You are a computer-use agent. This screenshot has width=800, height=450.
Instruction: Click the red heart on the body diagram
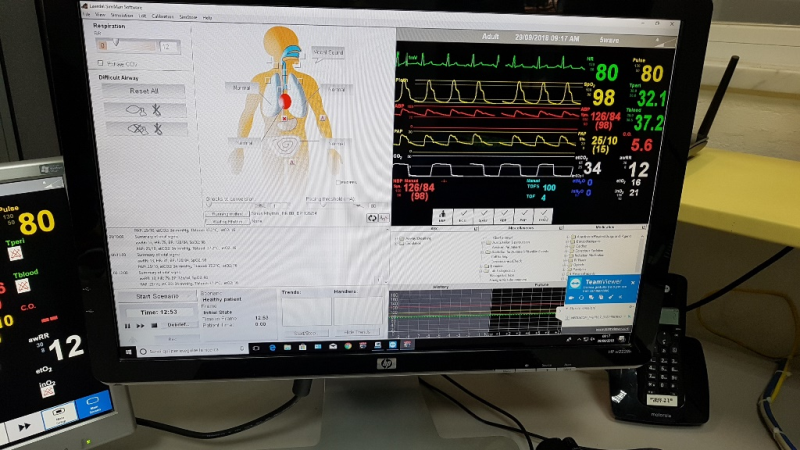click(x=285, y=100)
